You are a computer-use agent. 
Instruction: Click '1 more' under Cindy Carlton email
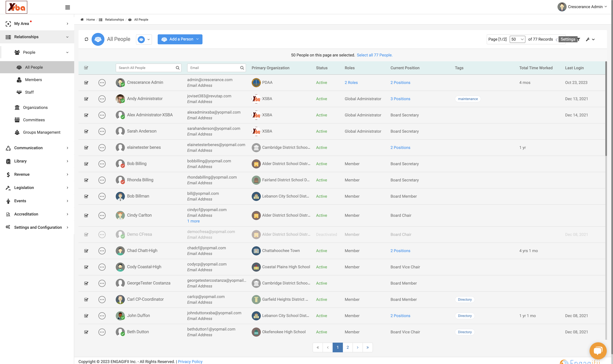[193, 221]
